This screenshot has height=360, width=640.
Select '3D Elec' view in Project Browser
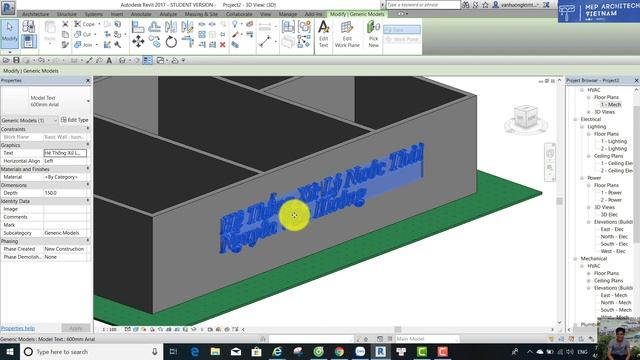pos(609,215)
